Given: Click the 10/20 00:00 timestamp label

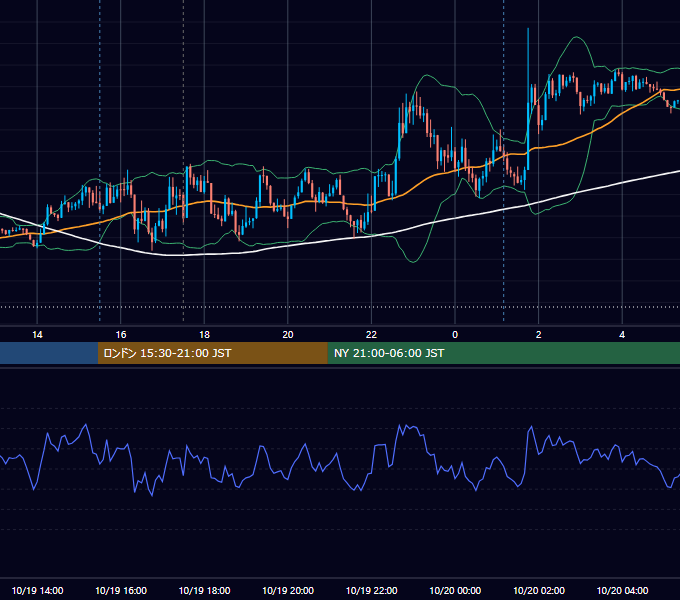Looking at the screenshot, I should [455, 590].
